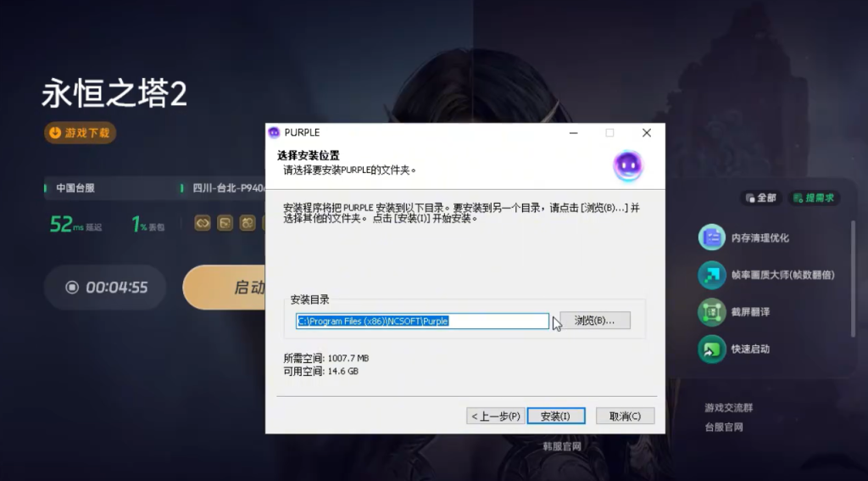The image size is (868, 481).
Task: Click the quick launch icon (快速启动)
Action: pyautogui.click(x=711, y=349)
